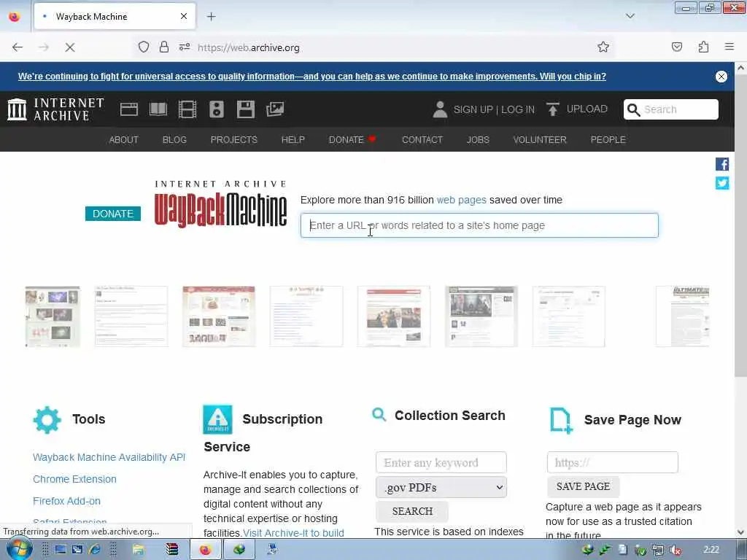Open the Audio speaker icon
Viewport: 747px width, 560px height.
(x=216, y=109)
